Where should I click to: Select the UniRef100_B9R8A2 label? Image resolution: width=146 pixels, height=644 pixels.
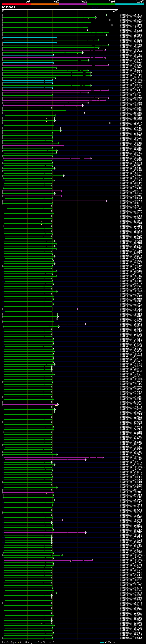131,65
